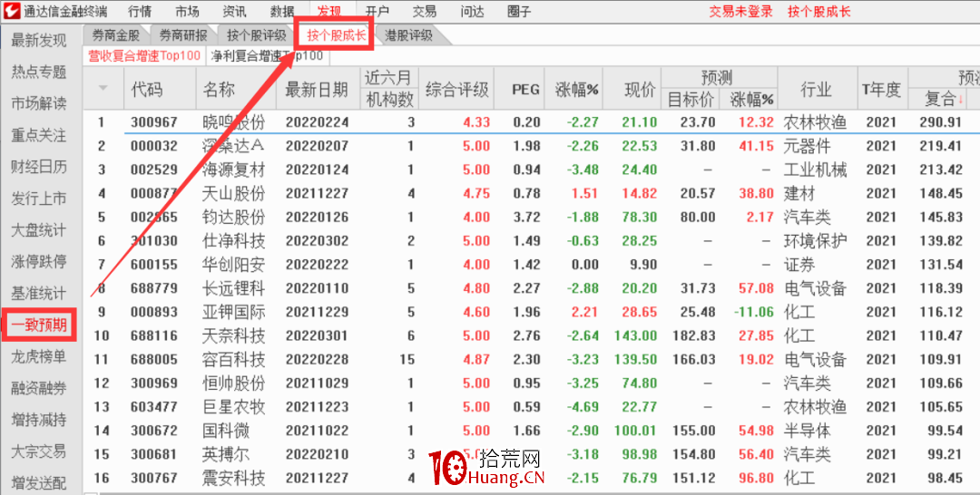The image size is (980, 495).
Task: Open 市场解读 in the sidebar
Action: 39,103
